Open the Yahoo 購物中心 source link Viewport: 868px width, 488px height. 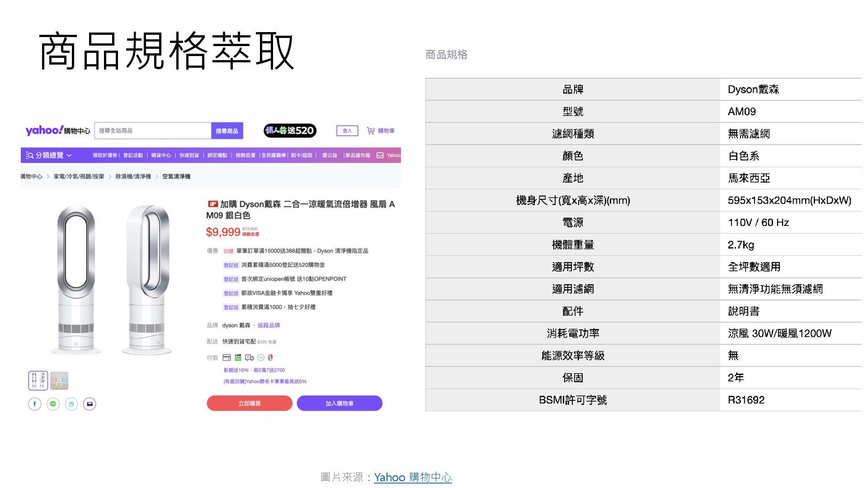(x=413, y=477)
